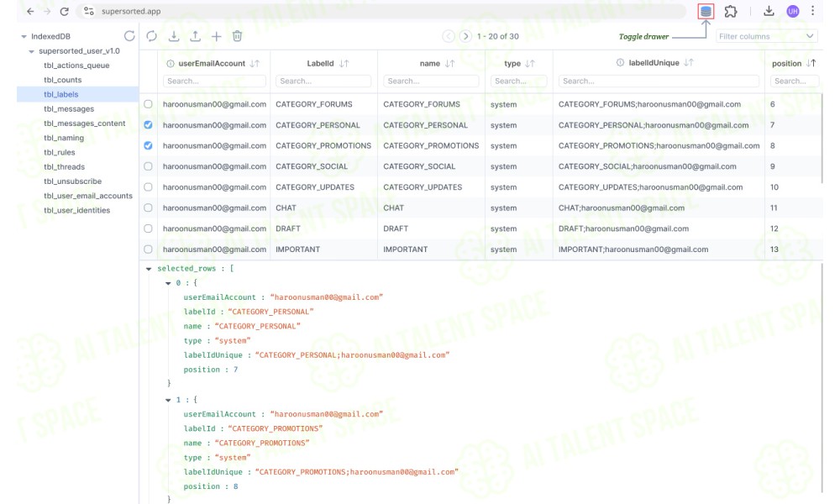Open the tbl_user_email_accounts table
Image resolution: width=840 pixels, height=504 pixels.
[88, 196]
